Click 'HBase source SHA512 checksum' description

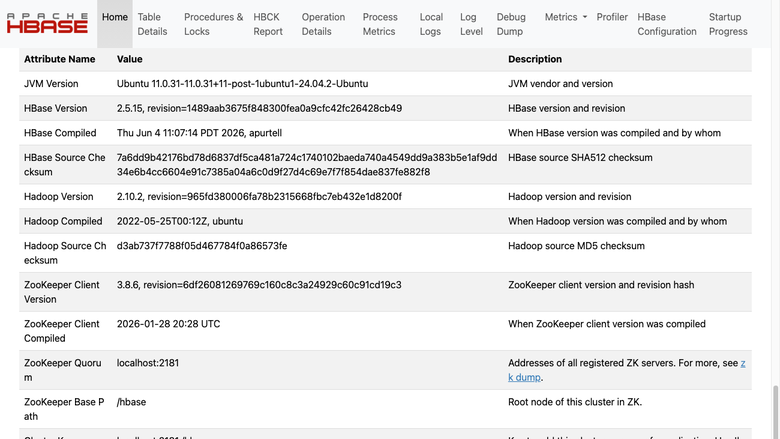(x=580, y=158)
